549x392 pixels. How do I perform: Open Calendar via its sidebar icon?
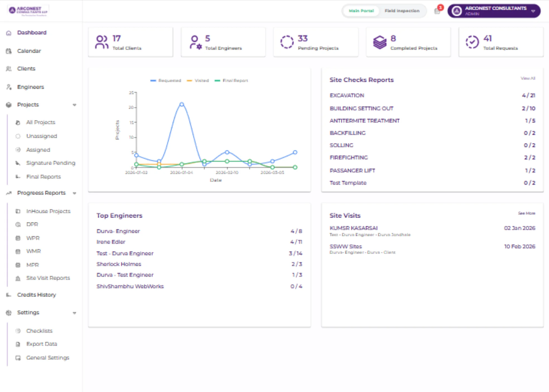(x=9, y=51)
